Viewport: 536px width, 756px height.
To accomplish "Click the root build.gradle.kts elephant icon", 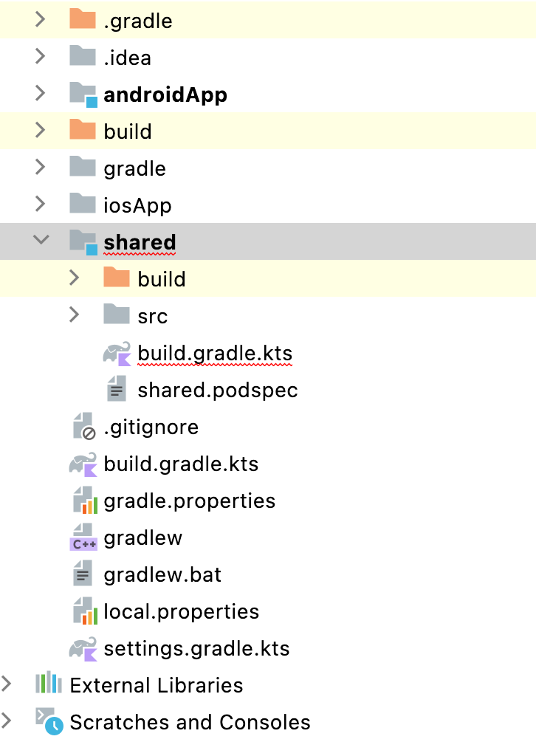I will pos(83,465).
